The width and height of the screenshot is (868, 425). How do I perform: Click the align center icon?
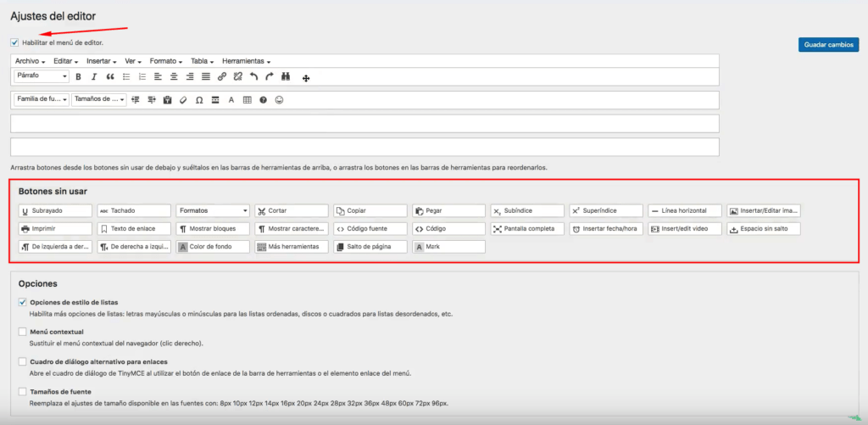(x=174, y=77)
